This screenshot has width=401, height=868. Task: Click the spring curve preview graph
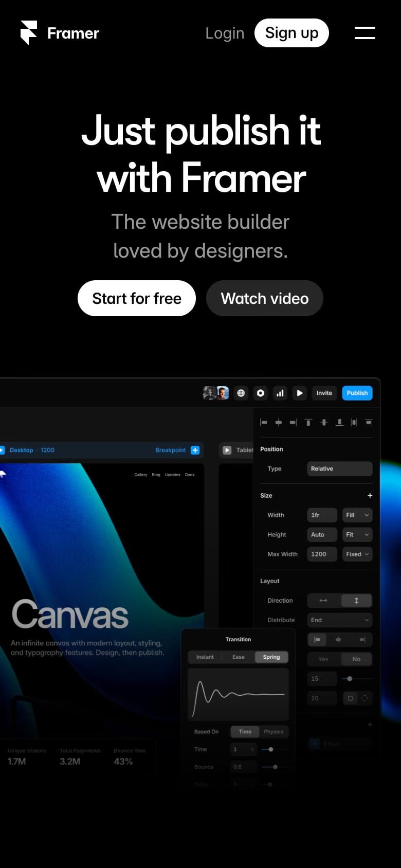pyautogui.click(x=239, y=694)
